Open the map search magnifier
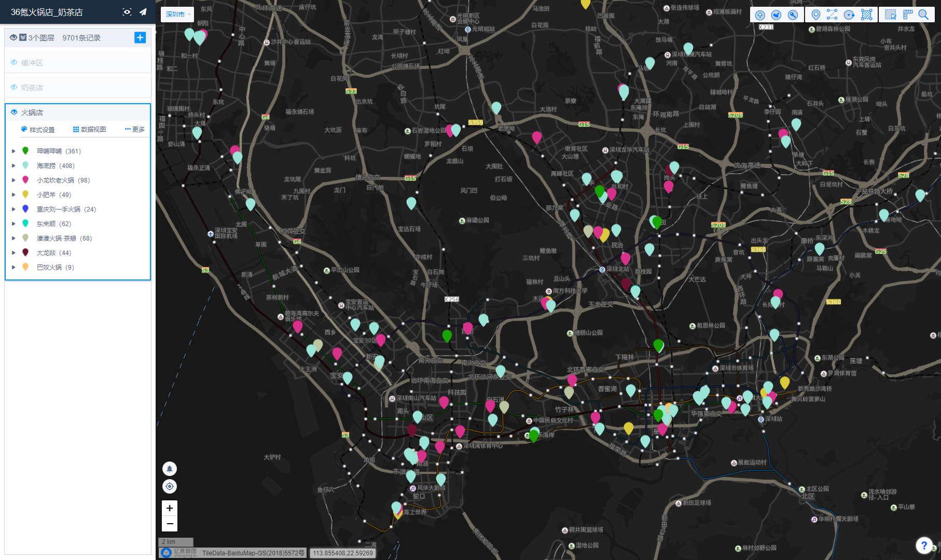Screen dimensions: 941x560 [923, 15]
